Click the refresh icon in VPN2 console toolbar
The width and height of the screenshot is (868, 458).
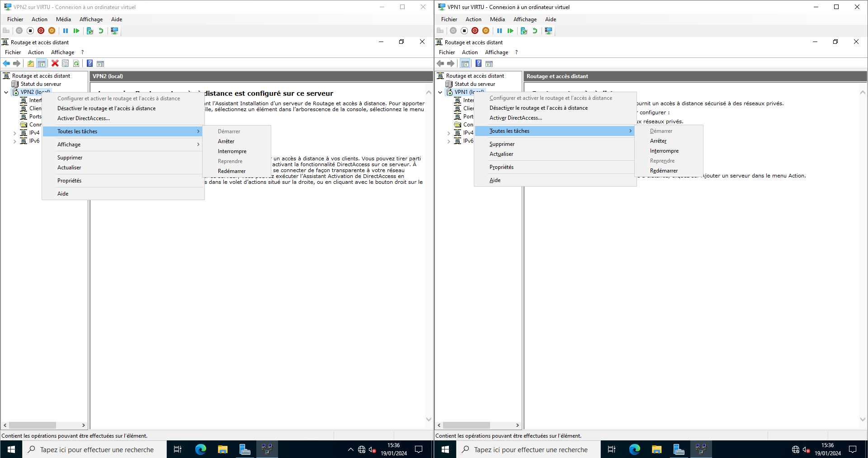(76, 64)
